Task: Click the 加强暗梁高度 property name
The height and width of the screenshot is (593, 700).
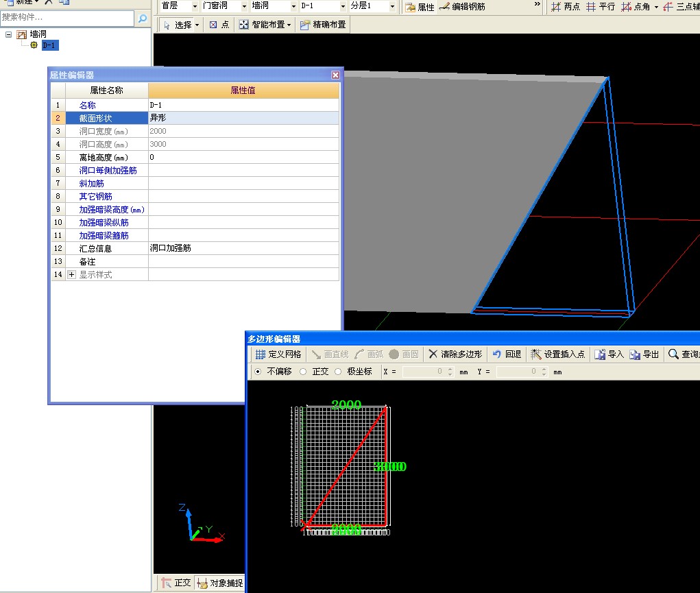Action: [x=112, y=209]
